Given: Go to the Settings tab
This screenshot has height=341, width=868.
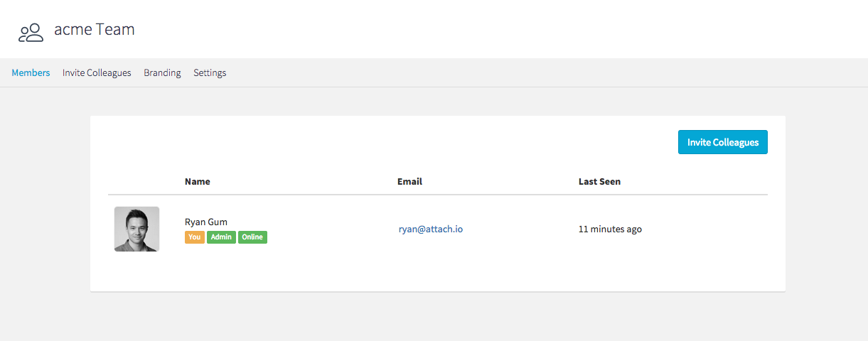Looking at the screenshot, I should point(210,72).
